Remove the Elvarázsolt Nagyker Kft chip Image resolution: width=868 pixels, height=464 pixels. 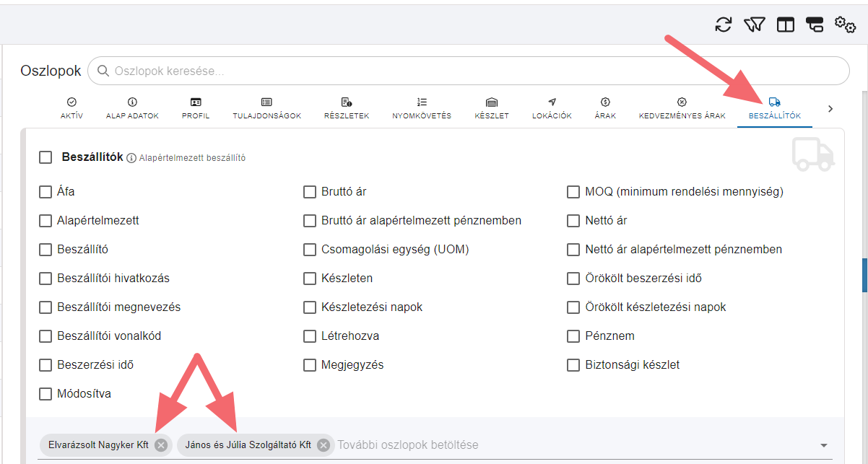[161, 445]
